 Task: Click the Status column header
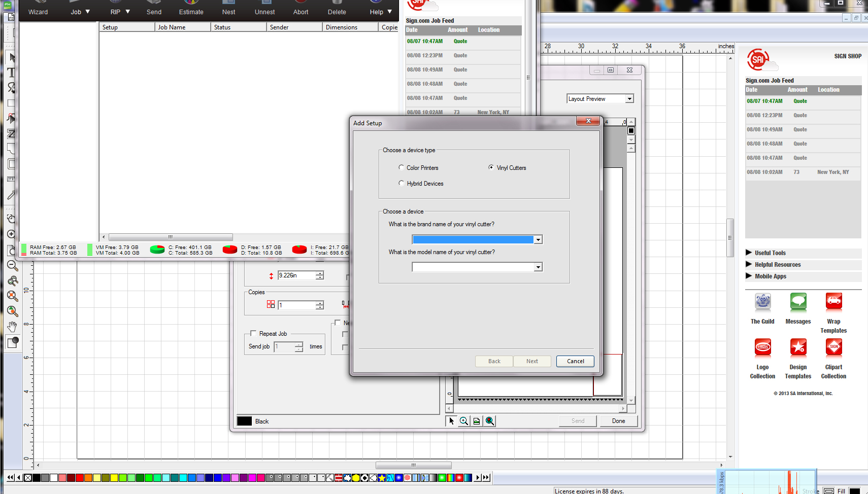coord(239,27)
